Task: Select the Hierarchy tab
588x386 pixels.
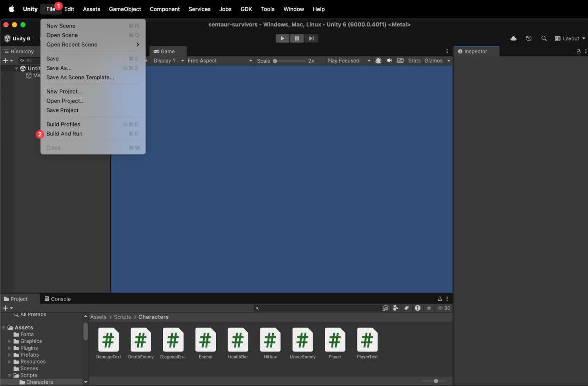Action: coord(19,51)
